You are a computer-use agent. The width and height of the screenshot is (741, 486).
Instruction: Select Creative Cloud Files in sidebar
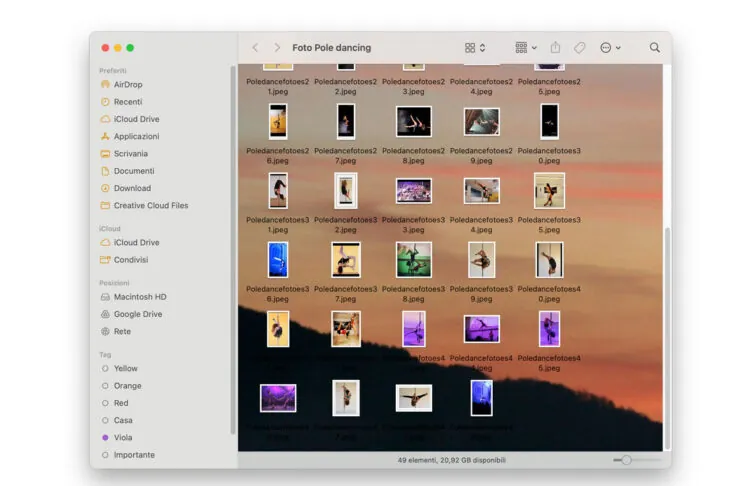(150, 205)
